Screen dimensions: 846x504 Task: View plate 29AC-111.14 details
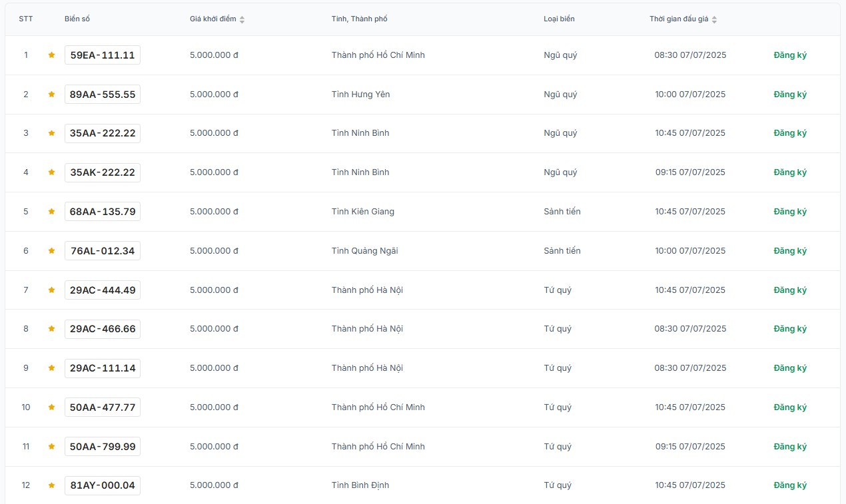tap(103, 368)
